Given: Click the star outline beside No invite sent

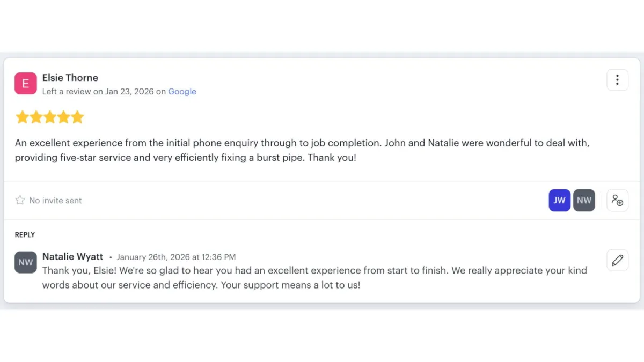Looking at the screenshot, I should [x=20, y=200].
